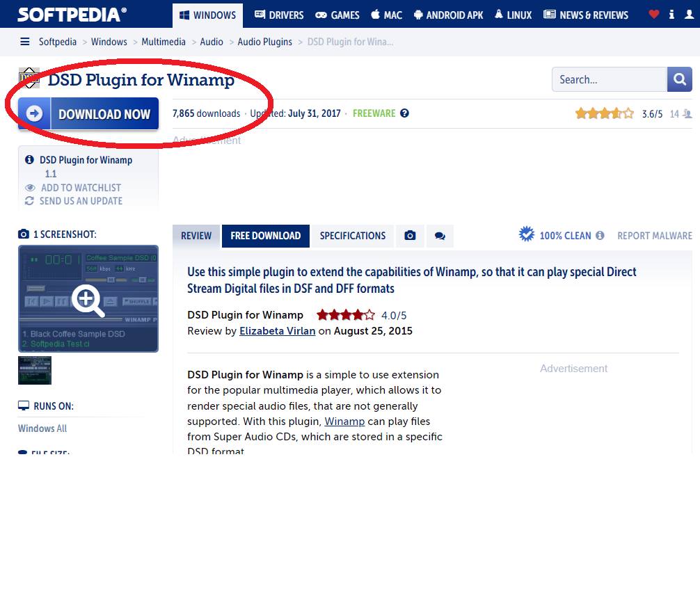The width and height of the screenshot is (700, 610).
Task: Open the Drivers section
Action: pos(279,15)
